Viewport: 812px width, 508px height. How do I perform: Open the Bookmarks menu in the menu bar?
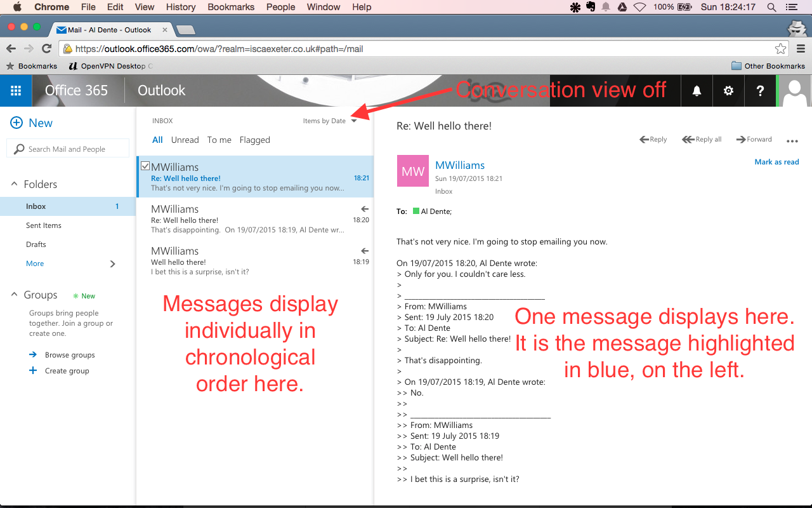pos(231,7)
